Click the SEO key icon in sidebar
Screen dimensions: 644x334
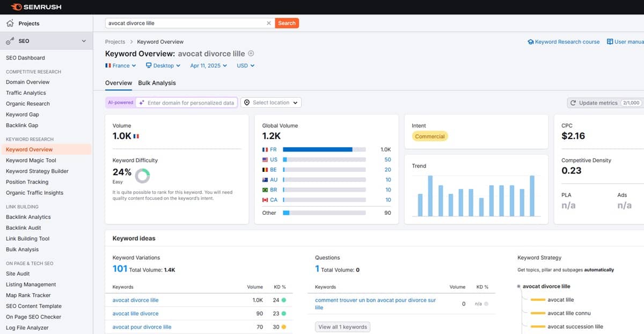(10, 41)
